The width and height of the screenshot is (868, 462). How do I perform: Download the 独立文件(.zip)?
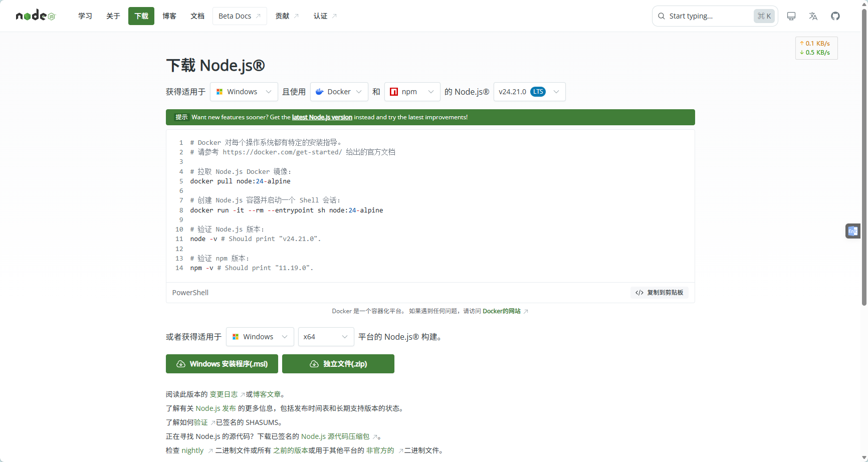[338, 364]
